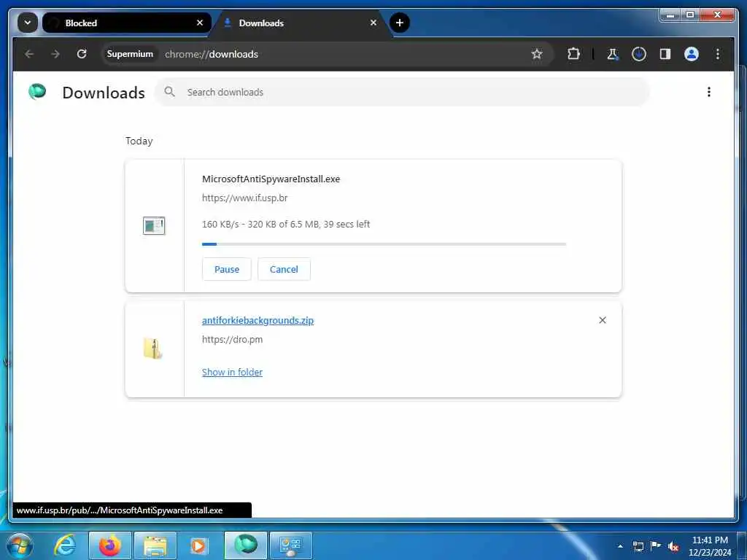Pause the MicrosoftAntiSpywareInstall.exe download
The image size is (747, 560).
pyautogui.click(x=227, y=270)
